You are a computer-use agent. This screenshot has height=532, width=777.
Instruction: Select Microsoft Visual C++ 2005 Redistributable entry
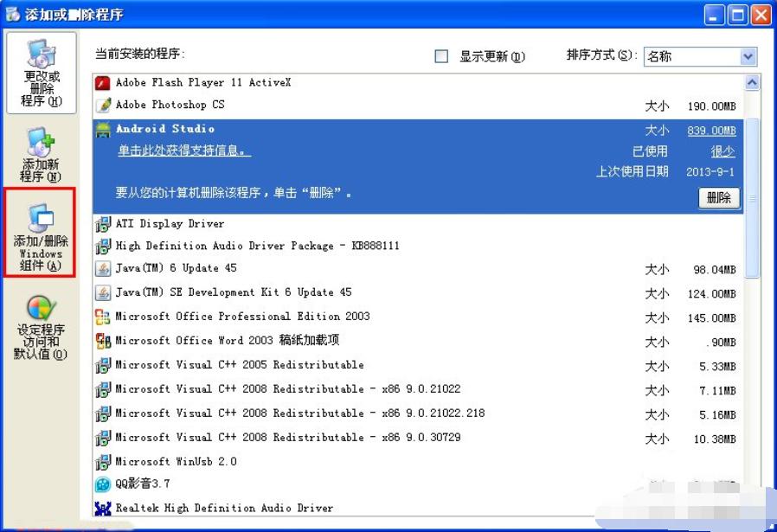coord(418,365)
